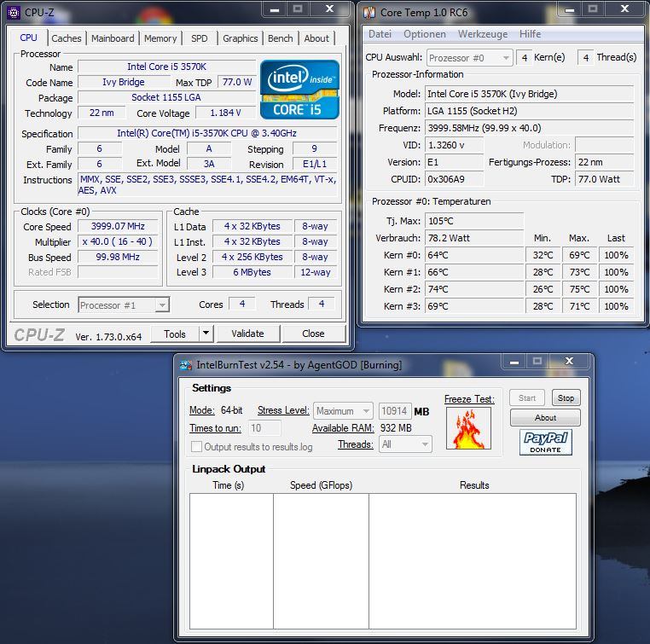Click the CPUID value '0x306A9'
This screenshot has width=650, height=644.
(x=454, y=179)
